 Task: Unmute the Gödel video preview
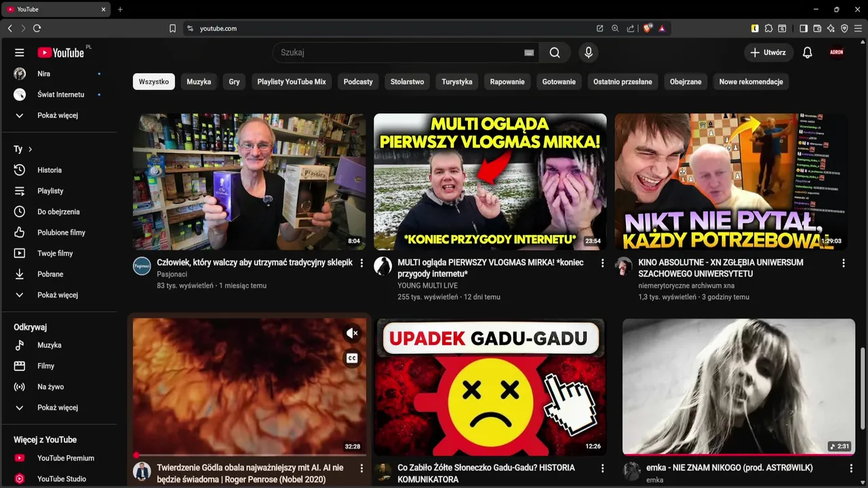click(352, 333)
